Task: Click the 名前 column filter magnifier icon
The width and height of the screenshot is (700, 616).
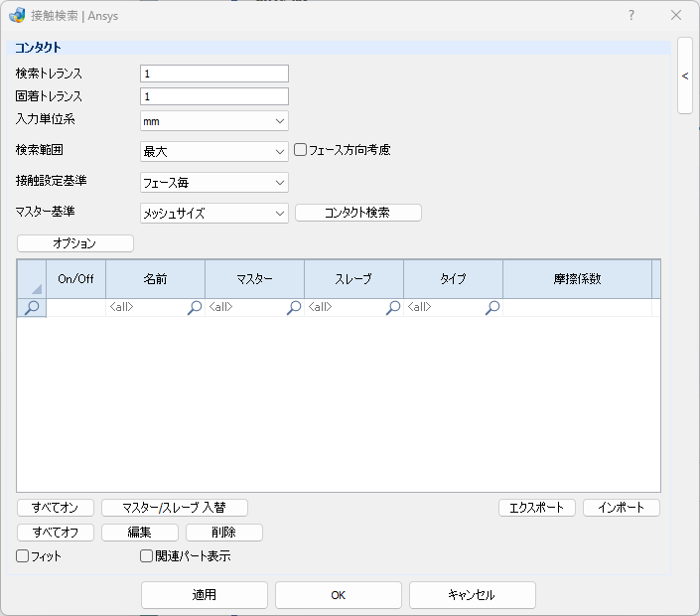Action: (x=195, y=307)
